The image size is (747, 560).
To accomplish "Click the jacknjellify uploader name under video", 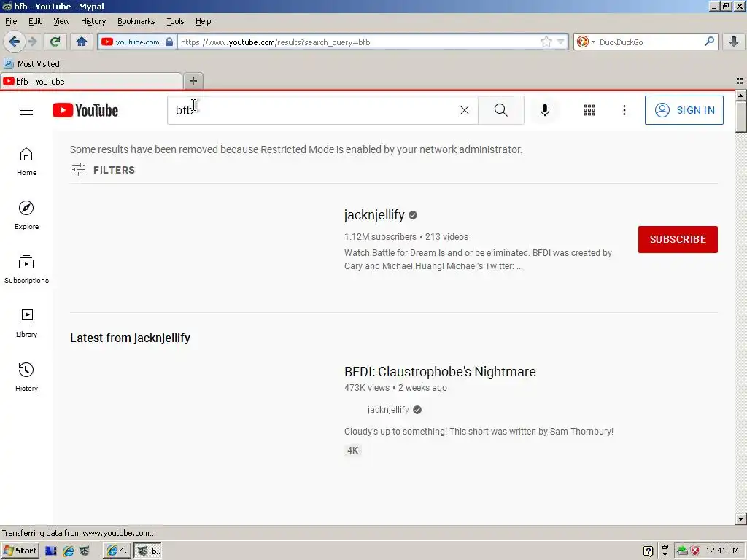I will point(388,410).
